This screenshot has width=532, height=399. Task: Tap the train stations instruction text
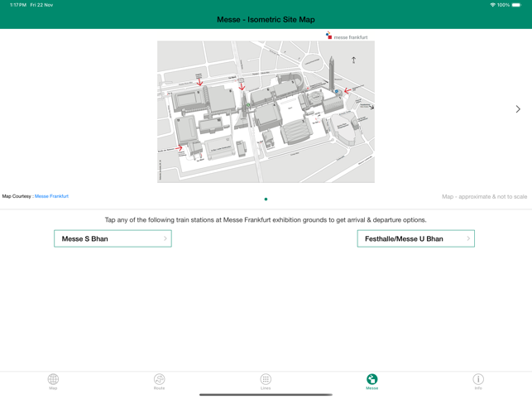point(266,220)
